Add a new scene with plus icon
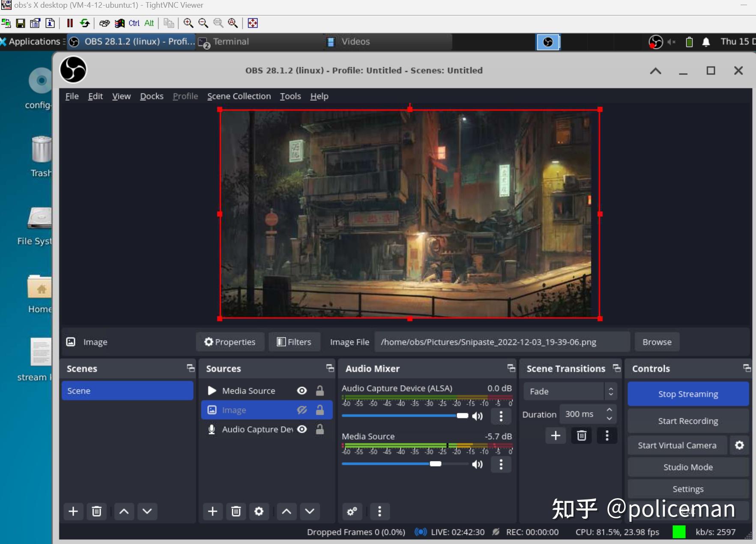Viewport: 756px width, 544px height. click(x=73, y=511)
